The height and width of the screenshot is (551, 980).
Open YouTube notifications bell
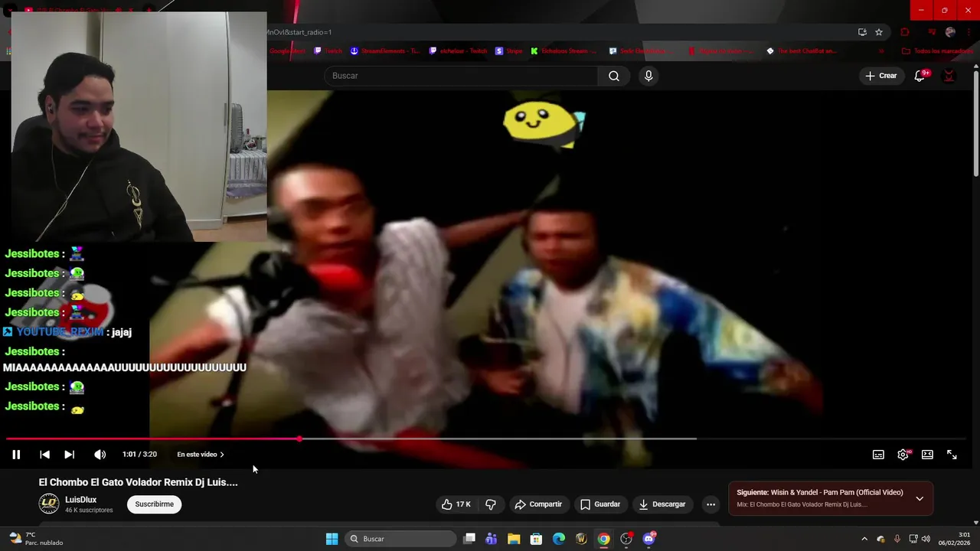point(920,76)
